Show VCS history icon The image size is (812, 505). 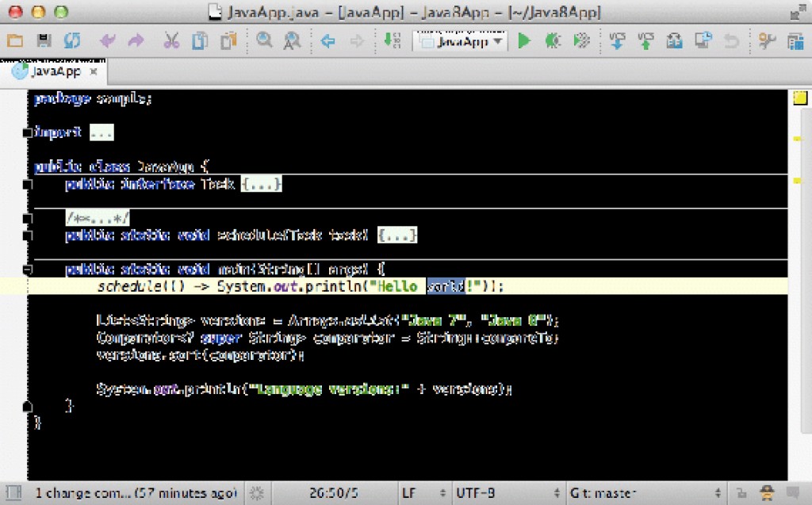pyautogui.click(x=674, y=40)
